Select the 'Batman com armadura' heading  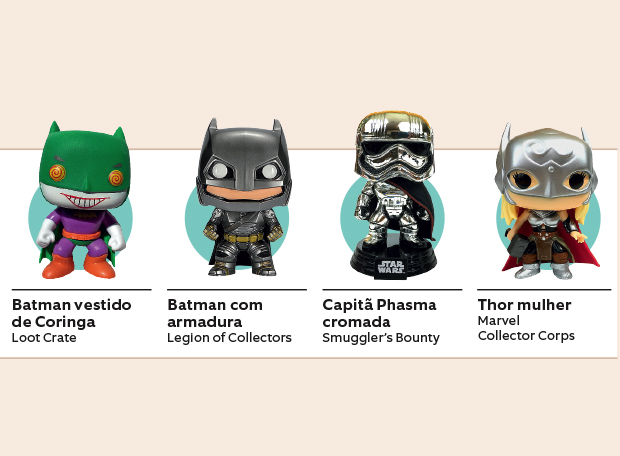(x=215, y=313)
